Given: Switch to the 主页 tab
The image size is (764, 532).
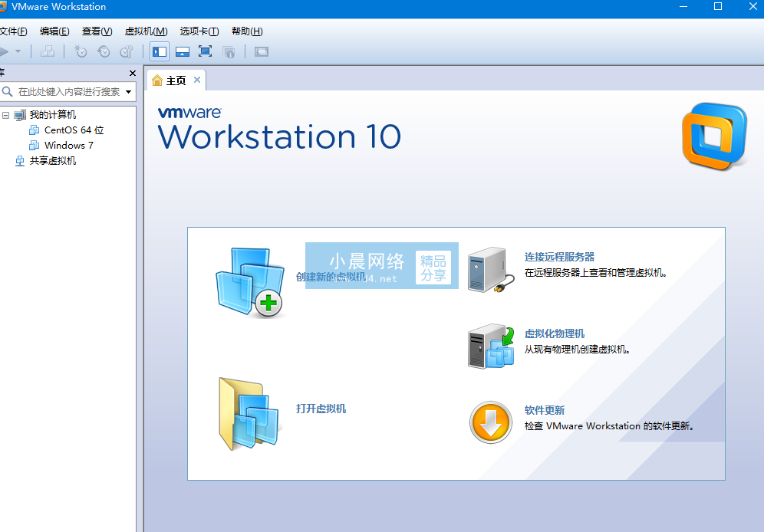Looking at the screenshot, I should pos(176,80).
